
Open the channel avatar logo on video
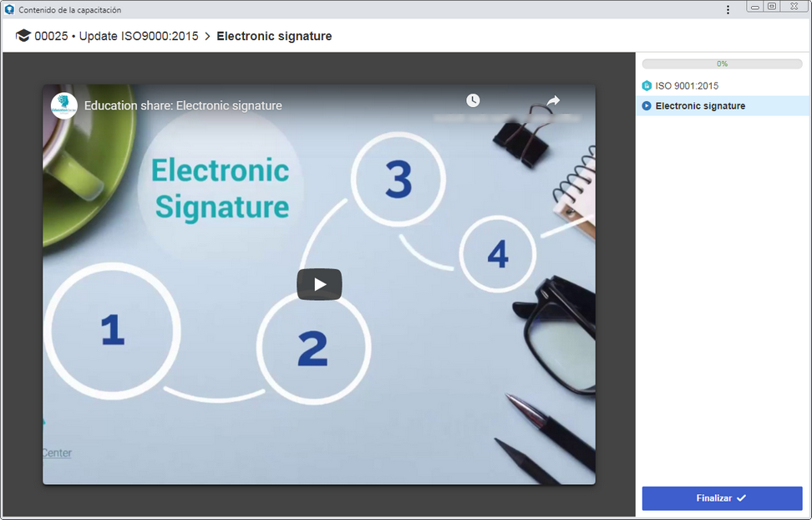(64, 106)
